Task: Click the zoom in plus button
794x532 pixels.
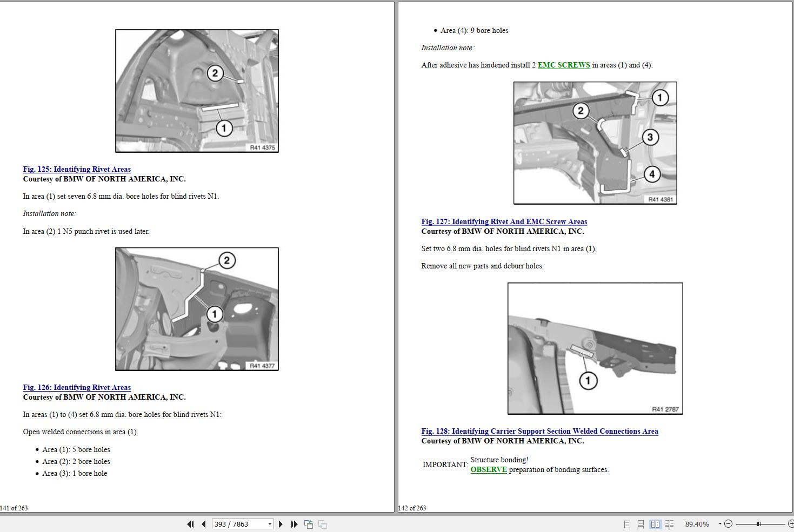Action: (x=790, y=524)
